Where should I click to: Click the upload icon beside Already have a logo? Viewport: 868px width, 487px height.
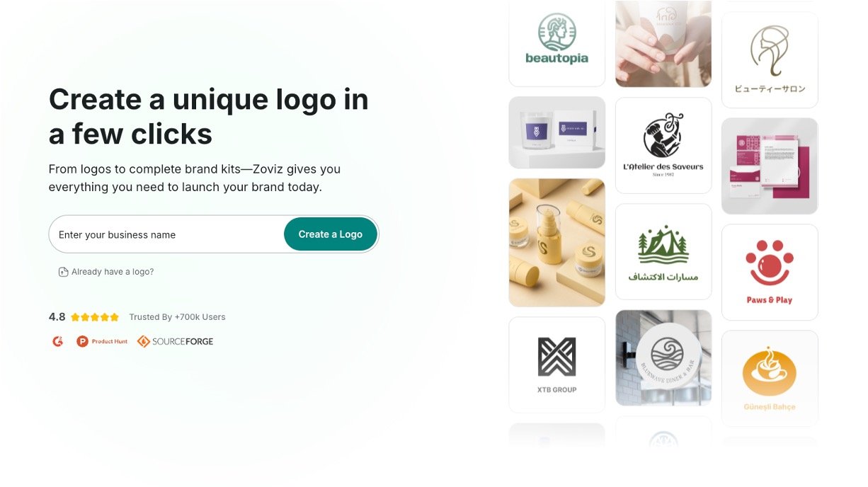63,272
